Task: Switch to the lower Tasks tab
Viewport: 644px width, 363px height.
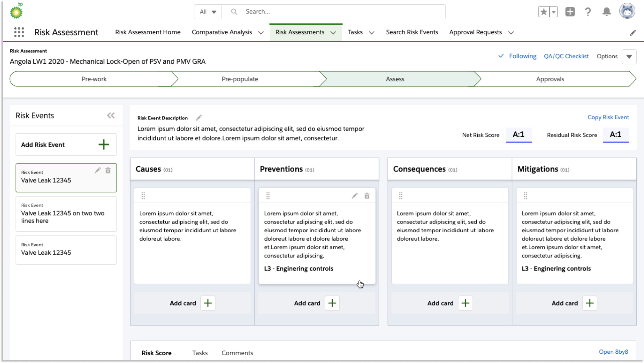Action: [x=200, y=353]
